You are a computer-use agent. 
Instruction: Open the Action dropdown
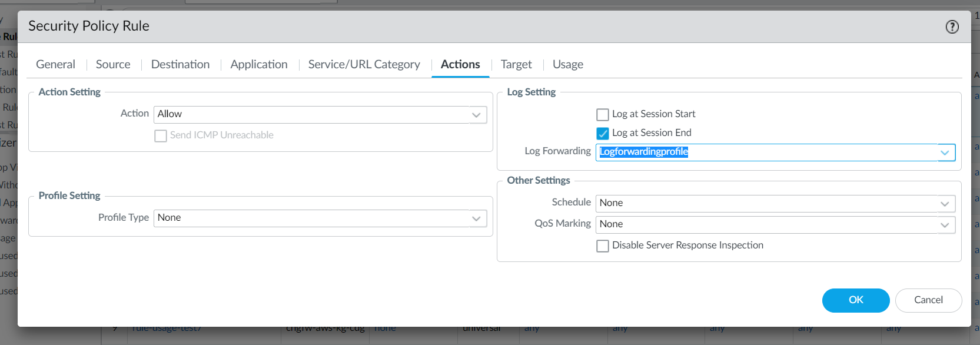pyautogui.click(x=476, y=115)
